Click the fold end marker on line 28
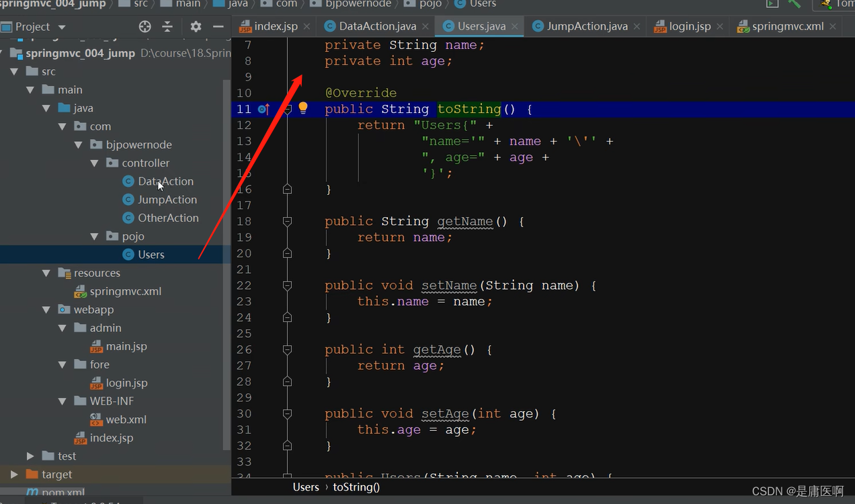The width and height of the screenshot is (855, 504). click(x=288, y=382)
